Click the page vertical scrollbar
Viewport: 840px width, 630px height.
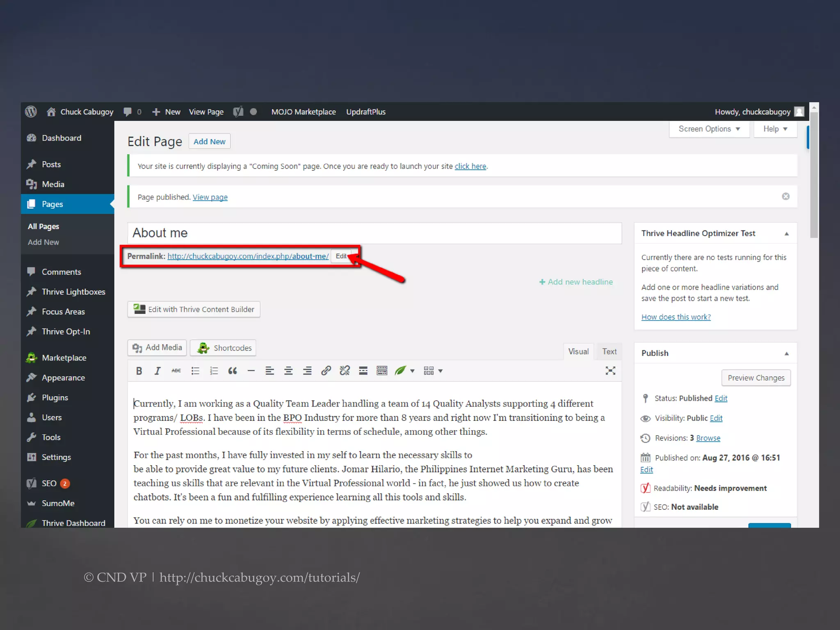814,176
